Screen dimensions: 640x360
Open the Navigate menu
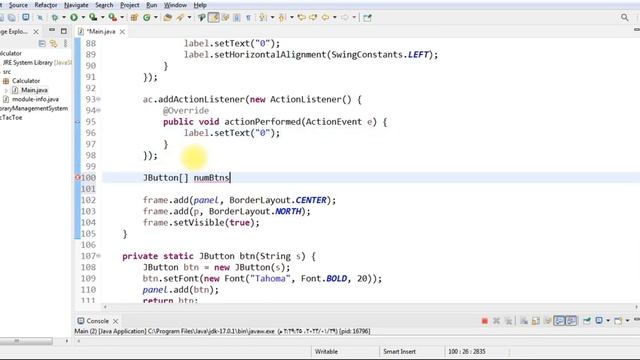coord(76,5)
